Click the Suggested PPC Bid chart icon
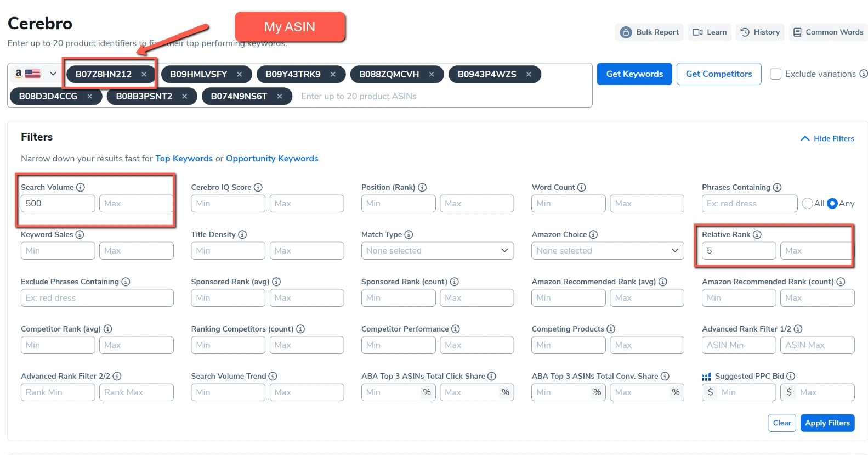 (706, 377)
